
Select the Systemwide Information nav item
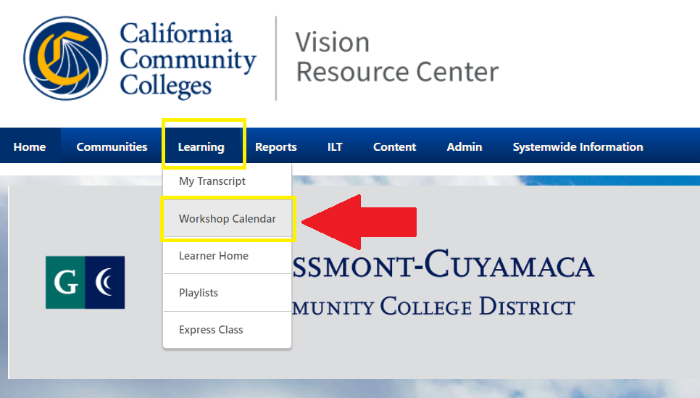click(x=578, y=147)
